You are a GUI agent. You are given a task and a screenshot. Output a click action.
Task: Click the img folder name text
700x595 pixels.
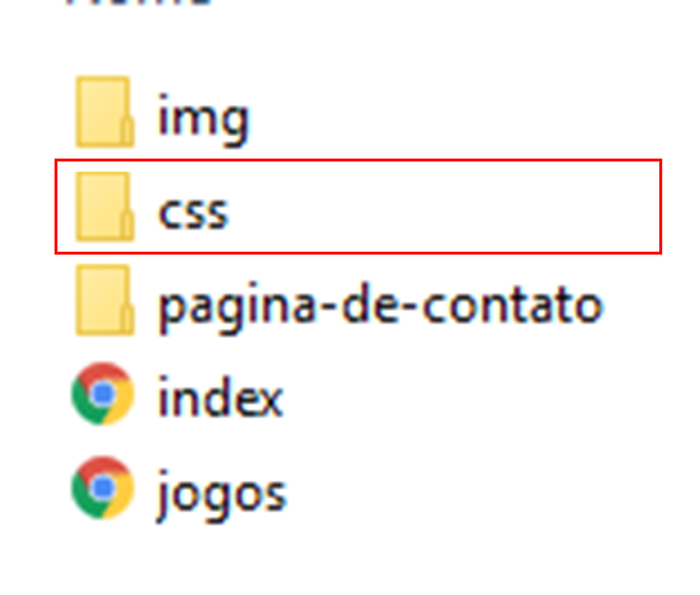click(x=203, y=119)
